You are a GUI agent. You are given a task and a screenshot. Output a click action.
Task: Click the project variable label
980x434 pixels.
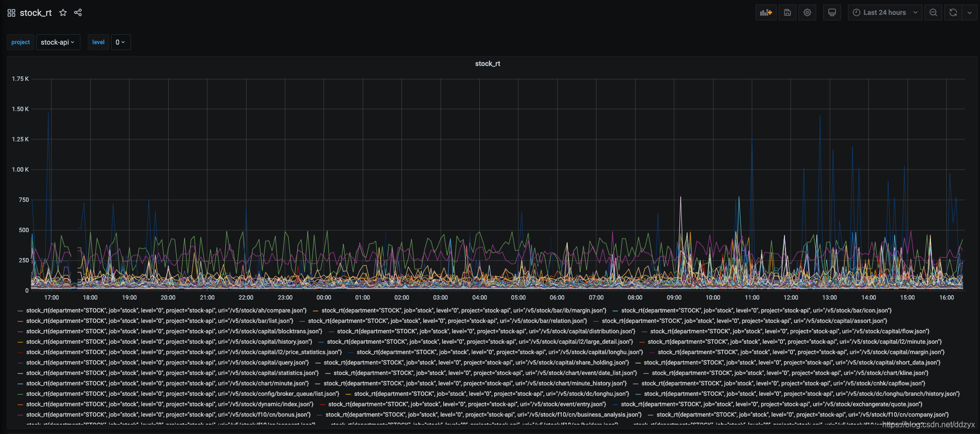click(21, 42)
